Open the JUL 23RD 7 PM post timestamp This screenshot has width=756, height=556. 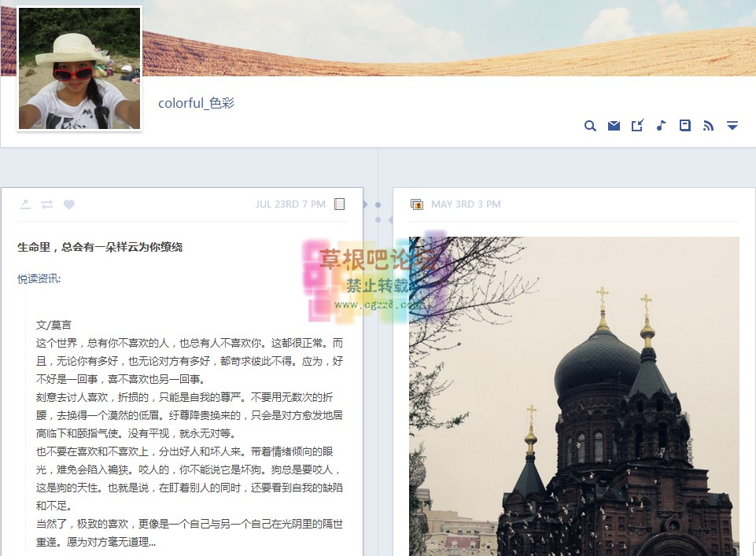coord(289,204)
